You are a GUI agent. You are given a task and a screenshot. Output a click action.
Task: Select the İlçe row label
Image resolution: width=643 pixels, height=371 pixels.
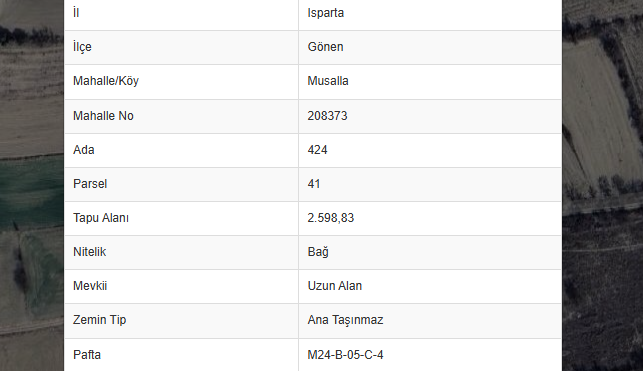(x=82, y=47)
